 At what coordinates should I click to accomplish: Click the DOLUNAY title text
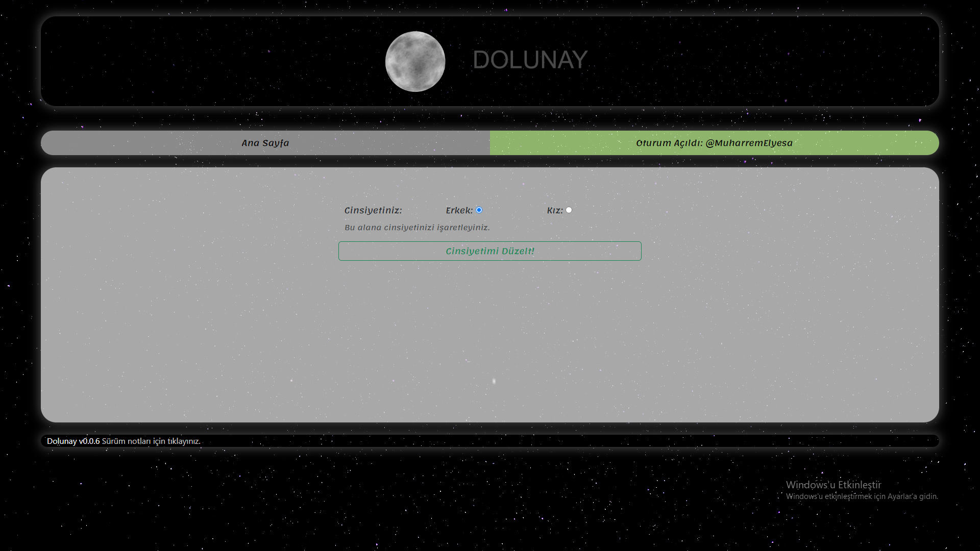531,60
